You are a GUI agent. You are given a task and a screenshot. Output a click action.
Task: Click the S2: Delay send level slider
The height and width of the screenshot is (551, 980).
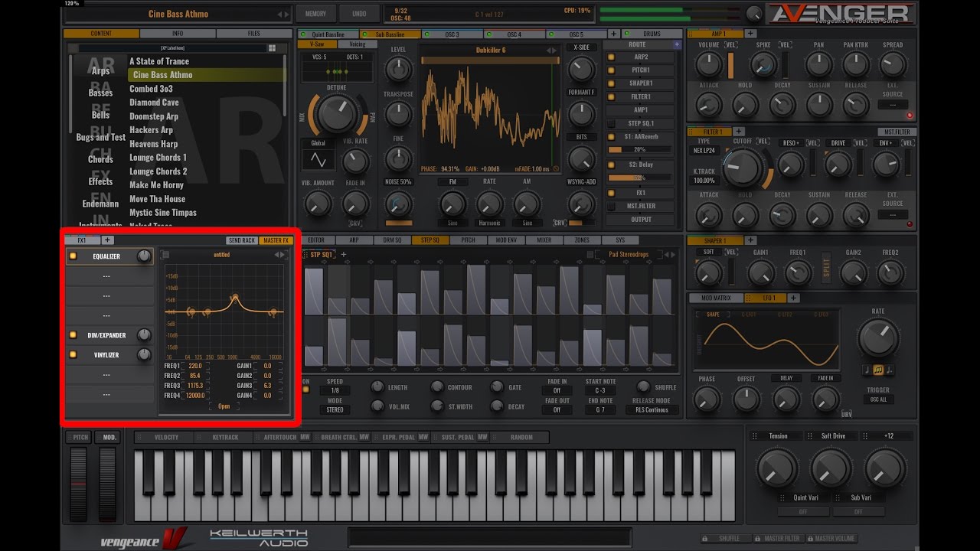point(640,178)
